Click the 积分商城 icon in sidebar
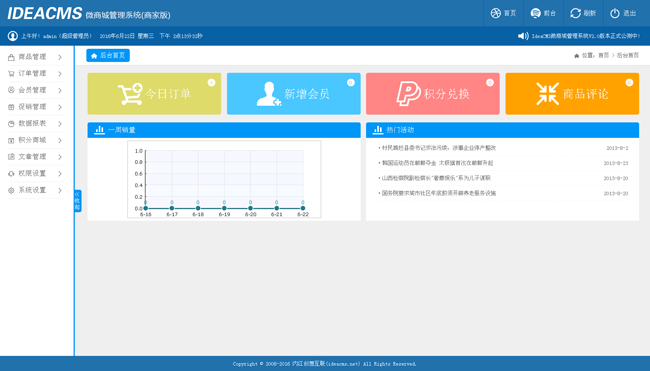The image size is (650, 371). pyautogui.click(x=11, y=140)
